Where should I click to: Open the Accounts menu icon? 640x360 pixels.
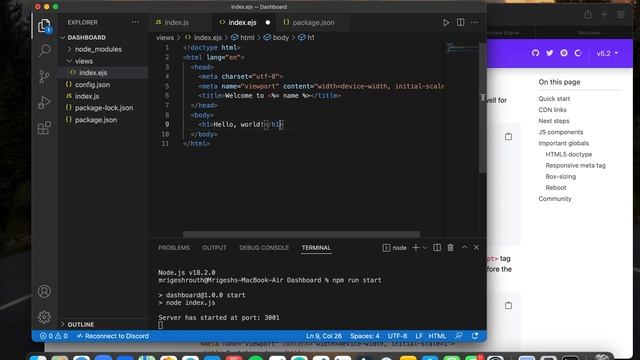44,291
